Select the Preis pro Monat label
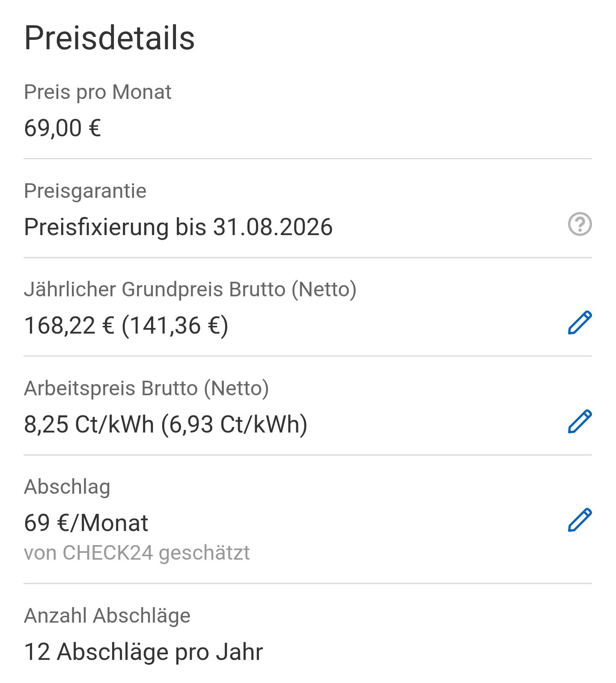This screenshot has height=683, width=616. [x=98, y=92]
